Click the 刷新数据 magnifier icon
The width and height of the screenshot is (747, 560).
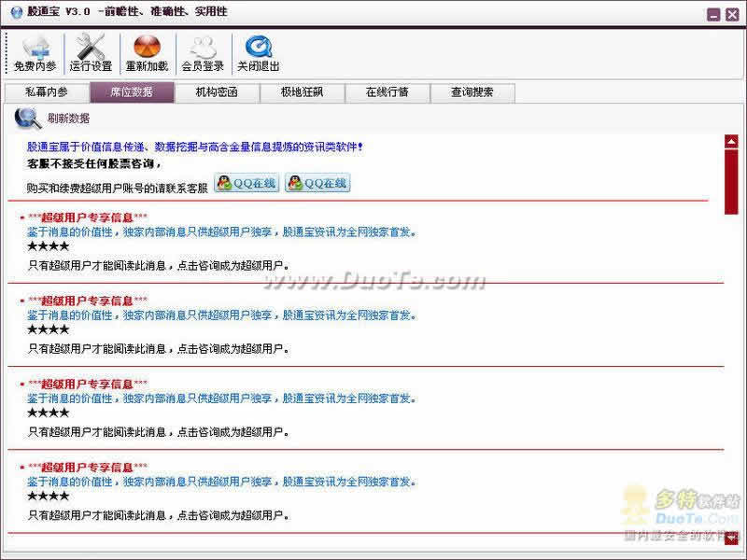point(28,119)
